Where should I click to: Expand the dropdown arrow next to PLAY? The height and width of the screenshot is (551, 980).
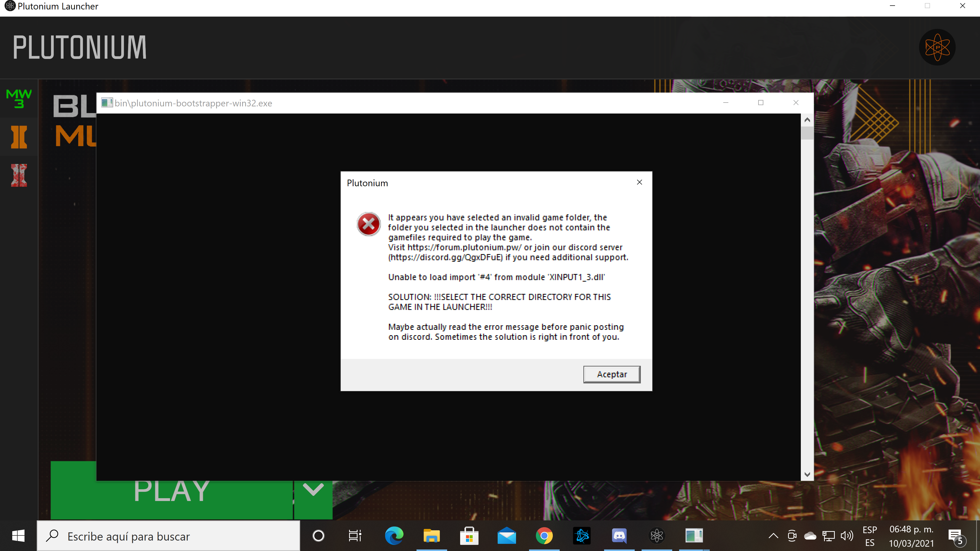point(313,490)
